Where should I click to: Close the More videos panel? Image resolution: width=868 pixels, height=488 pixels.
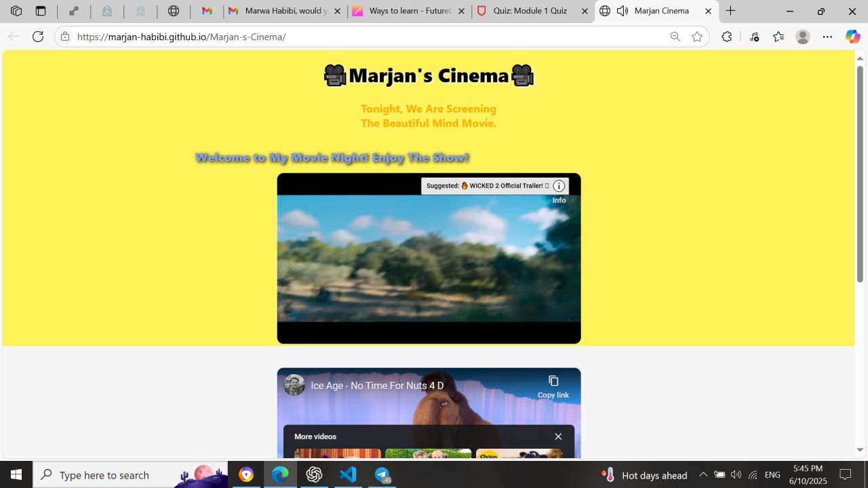click(x=558, y=436)
